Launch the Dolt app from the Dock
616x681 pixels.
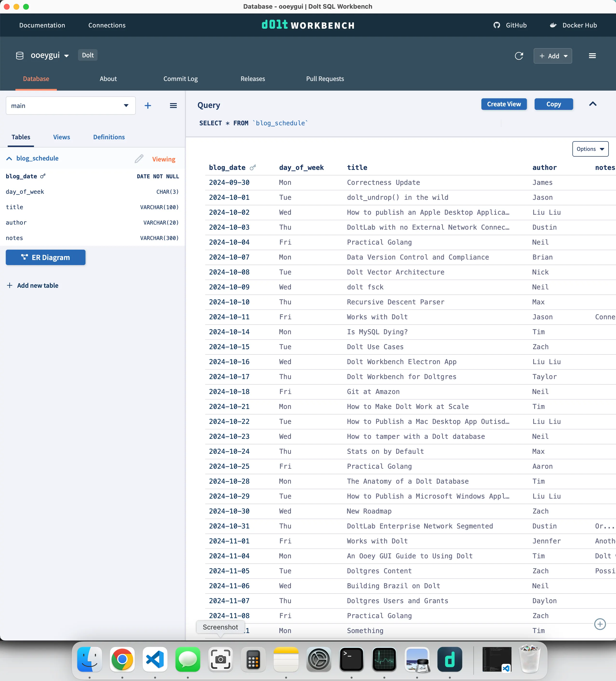(x=450, y=659)
